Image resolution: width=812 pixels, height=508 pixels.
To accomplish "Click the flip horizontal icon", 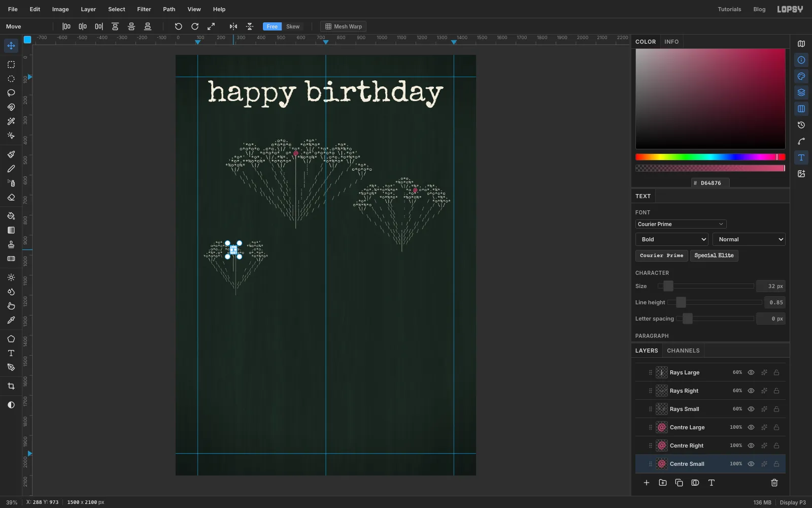I will pyautogui.click(x=233, y=26).
